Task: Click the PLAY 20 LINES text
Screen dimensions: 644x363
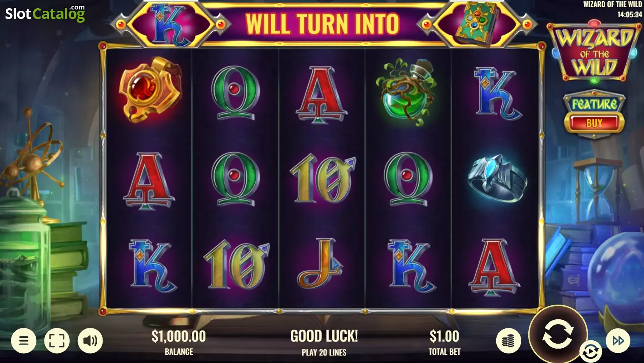Action: point(324,353)
